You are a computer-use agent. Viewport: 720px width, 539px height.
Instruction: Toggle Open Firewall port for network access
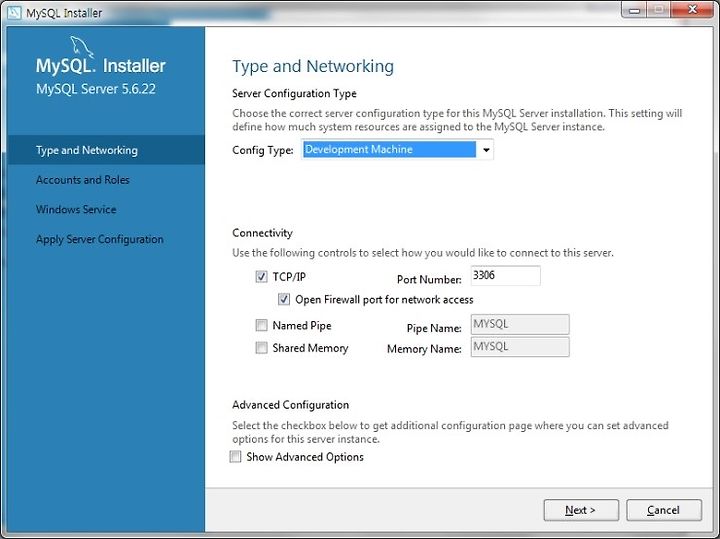point(284,300)
